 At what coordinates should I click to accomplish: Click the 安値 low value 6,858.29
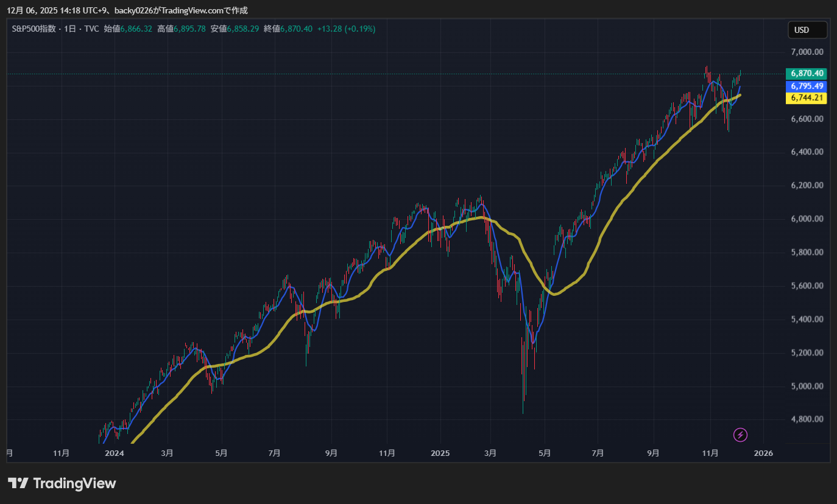coord(242,29)
